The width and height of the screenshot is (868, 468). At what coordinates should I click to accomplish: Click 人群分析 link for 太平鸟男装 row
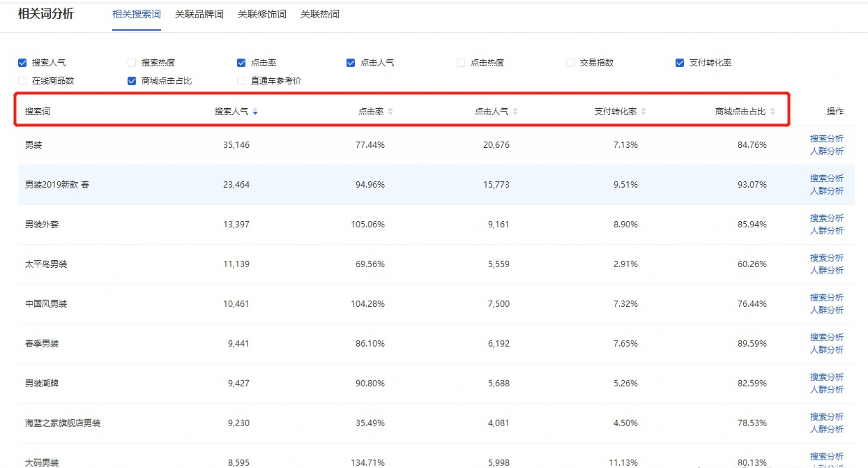pyautogui.click(x=826, y=270)
